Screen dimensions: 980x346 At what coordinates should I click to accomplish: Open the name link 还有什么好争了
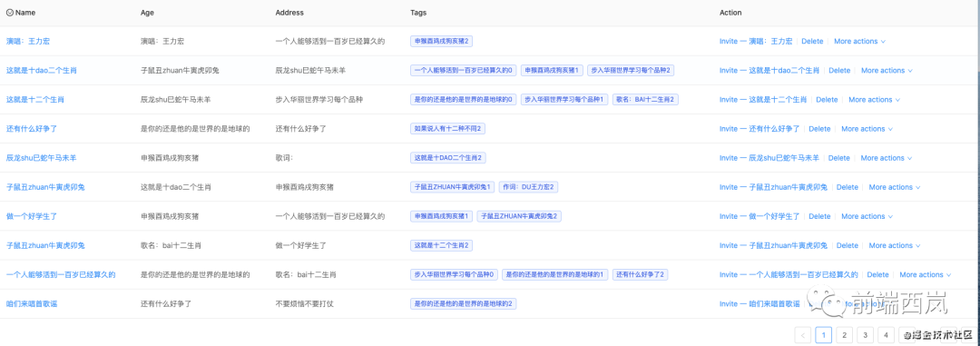pyautogui.click(x=31, y=129)
